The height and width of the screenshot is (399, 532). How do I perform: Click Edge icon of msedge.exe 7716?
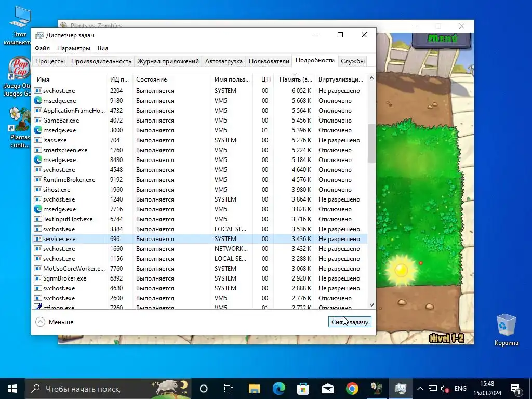click(38, 209)
